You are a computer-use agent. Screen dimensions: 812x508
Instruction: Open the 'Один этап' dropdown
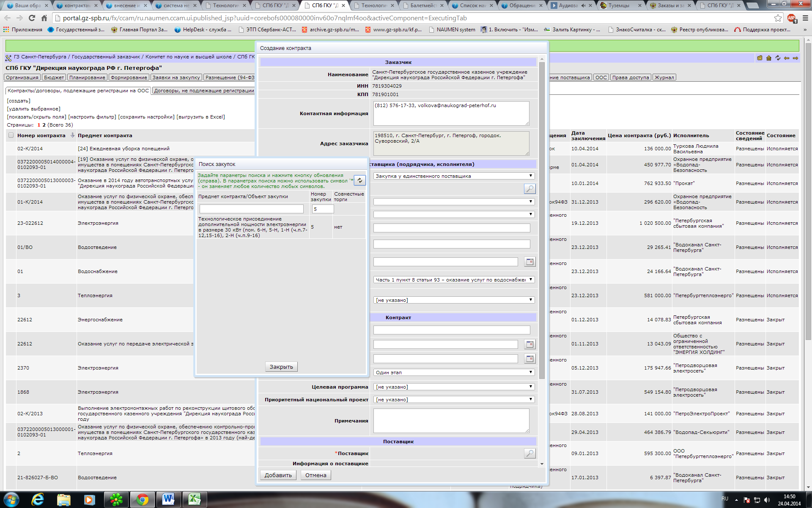[x=454, y=373]
